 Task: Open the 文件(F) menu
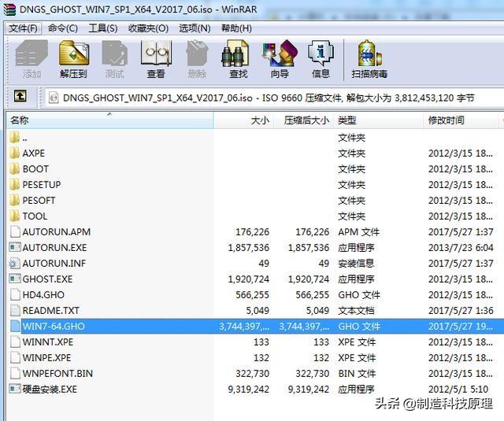click(23, 28)
